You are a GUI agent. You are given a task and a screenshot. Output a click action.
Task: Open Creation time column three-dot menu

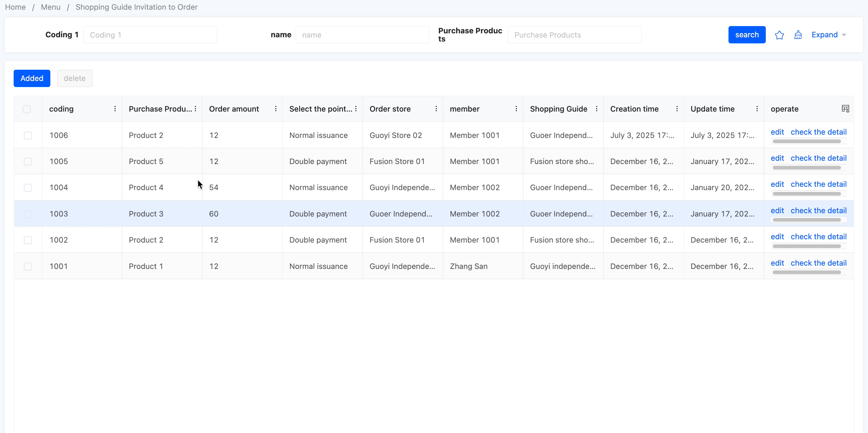pos(677,109)
